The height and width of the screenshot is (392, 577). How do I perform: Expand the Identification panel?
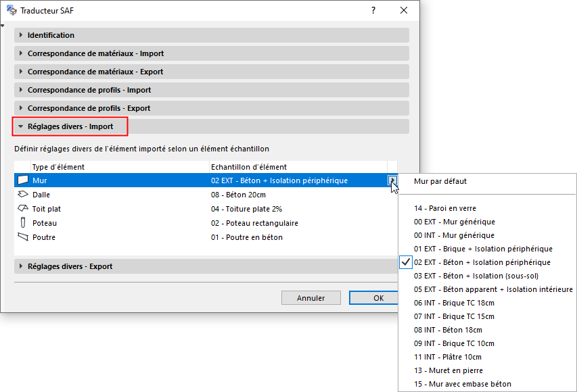coord(212,35)
